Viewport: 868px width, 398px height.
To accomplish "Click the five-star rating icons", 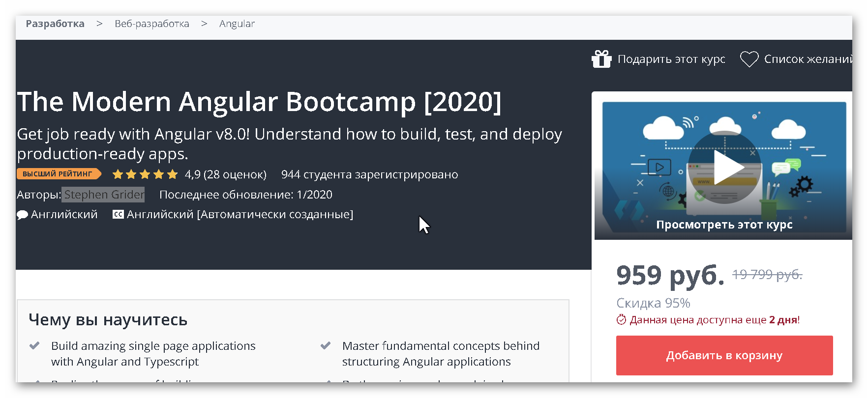I will [145, 174].
